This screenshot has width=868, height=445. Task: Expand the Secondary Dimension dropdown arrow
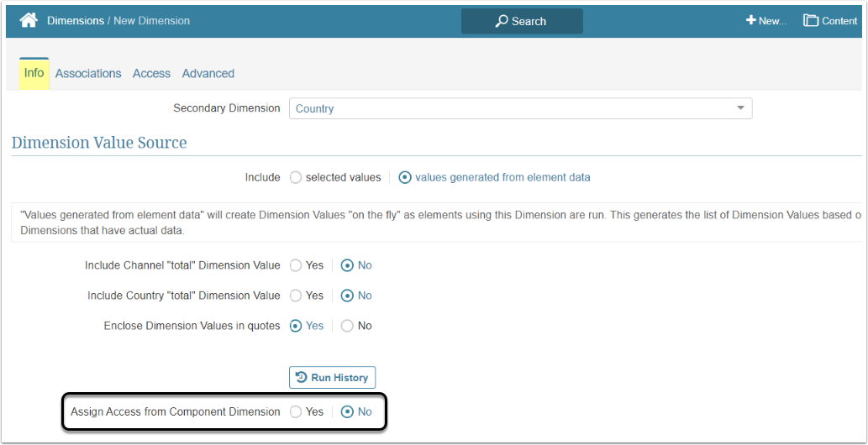[740, 108]
